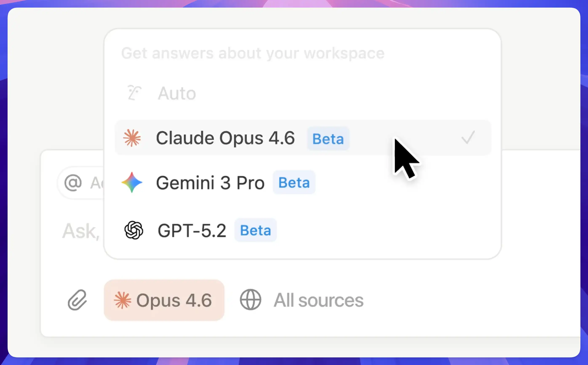Click the starburst icon on the Opus 4.6 button
Image resolution: width=588 pixels, height=365 pixels.
click(123, 300)
